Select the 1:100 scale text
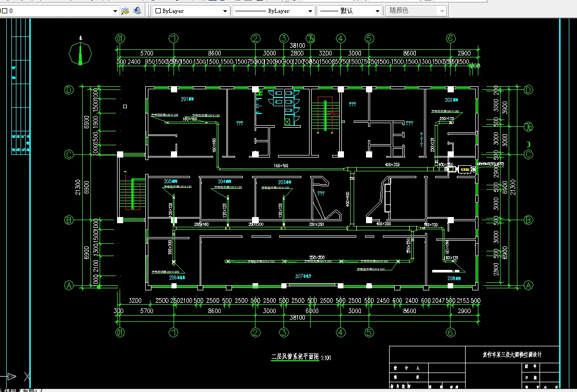Image resolution: width=577 pixels, height=392 pixels. click(x=326, y=358)
